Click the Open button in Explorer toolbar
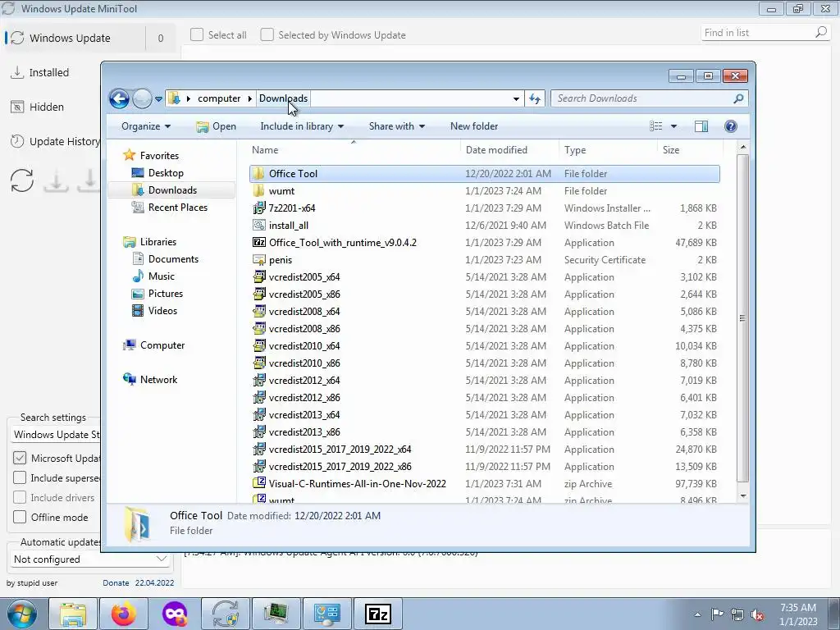The image size is (840, 630). point(216,126)
